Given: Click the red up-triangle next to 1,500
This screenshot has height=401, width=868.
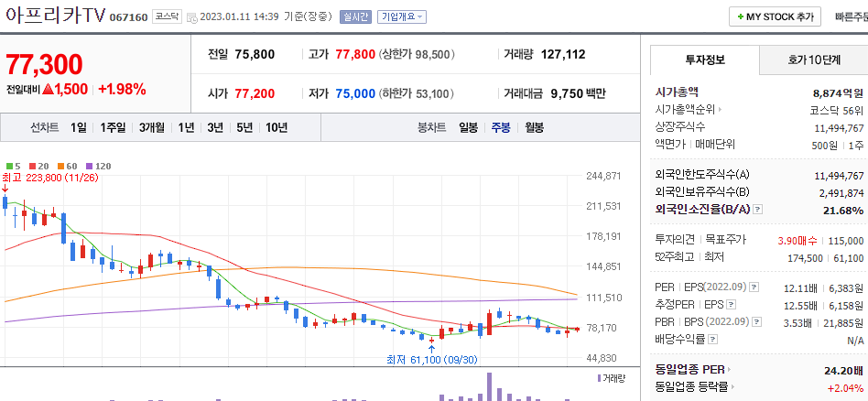Looking at the screenshot, I should pos(49,89).
